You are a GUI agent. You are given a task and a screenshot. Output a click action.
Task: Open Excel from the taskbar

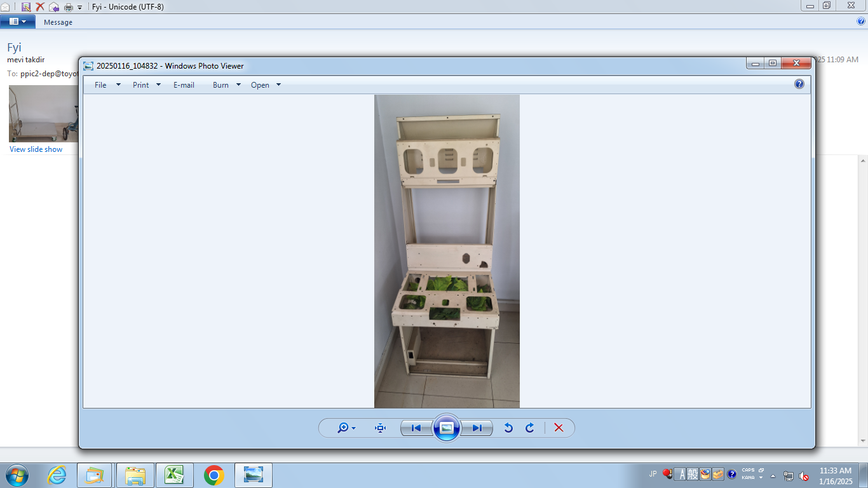[x=174, y=475]
